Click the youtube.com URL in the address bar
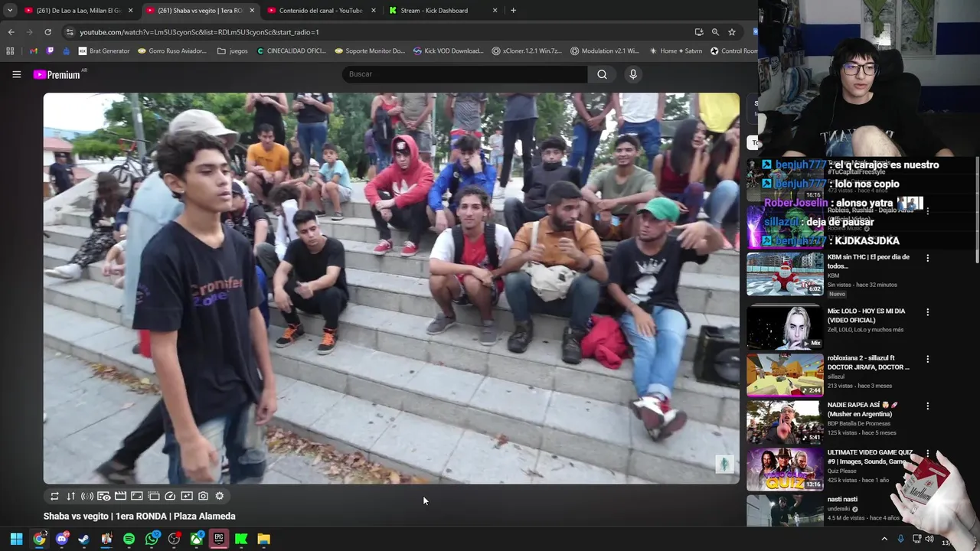Image resolution: width=980 pixels, height=551 pixels. click(x=199, y=32)
